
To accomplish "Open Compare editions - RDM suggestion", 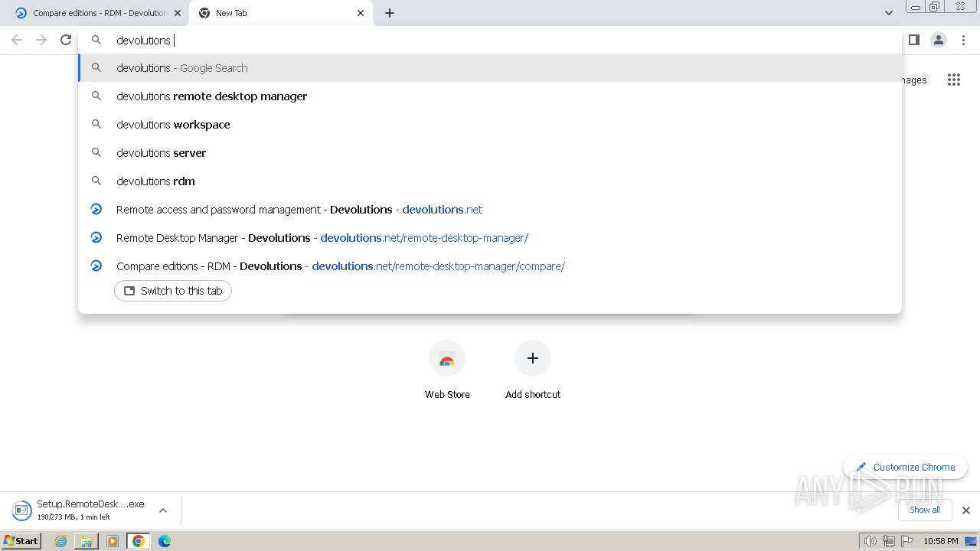I will click(490, 266).
